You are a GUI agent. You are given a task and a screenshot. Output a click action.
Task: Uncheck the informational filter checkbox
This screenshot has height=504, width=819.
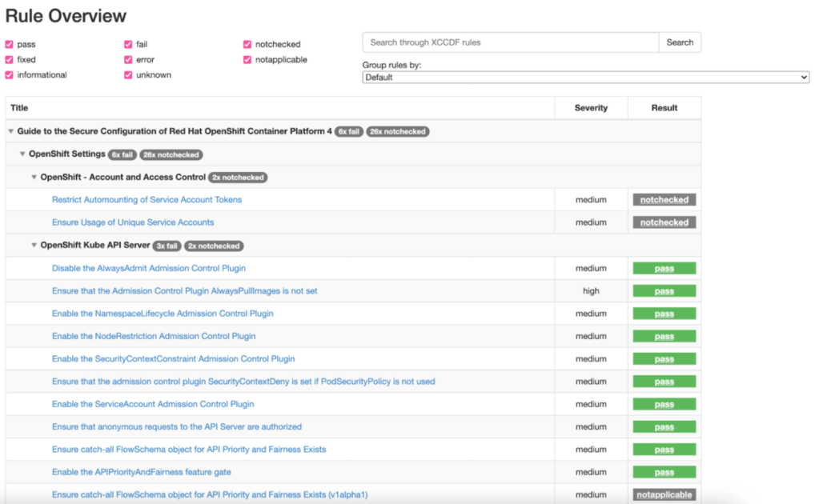10,74
